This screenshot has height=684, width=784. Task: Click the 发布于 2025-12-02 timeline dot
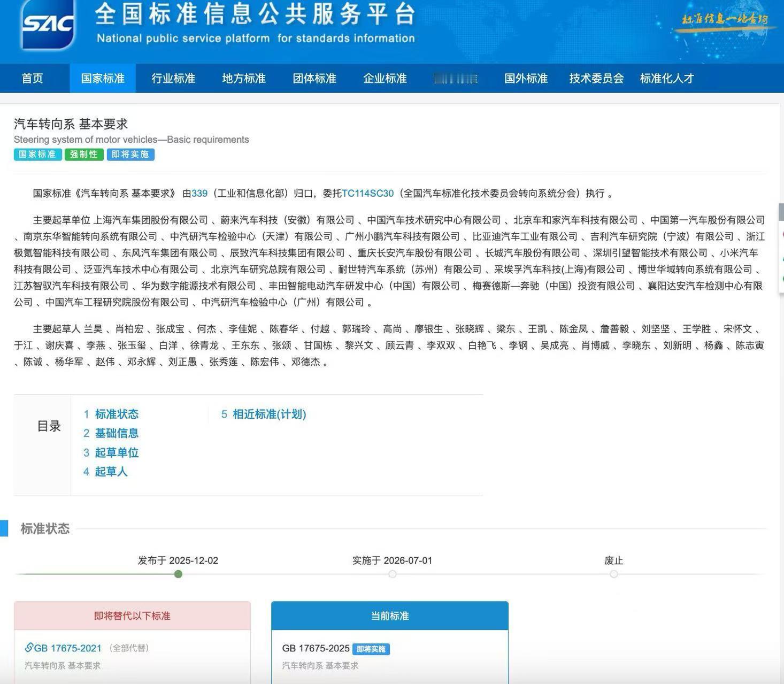click(x=178, y=574)
